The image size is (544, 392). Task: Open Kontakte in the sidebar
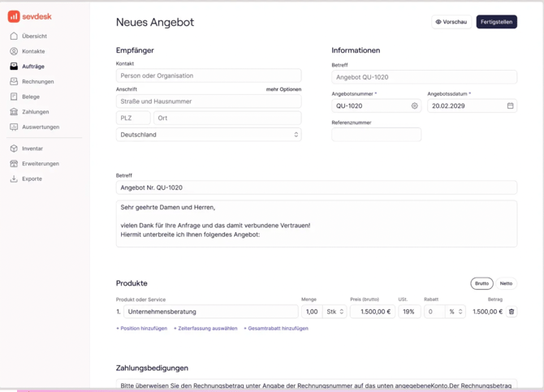point(33,51)
